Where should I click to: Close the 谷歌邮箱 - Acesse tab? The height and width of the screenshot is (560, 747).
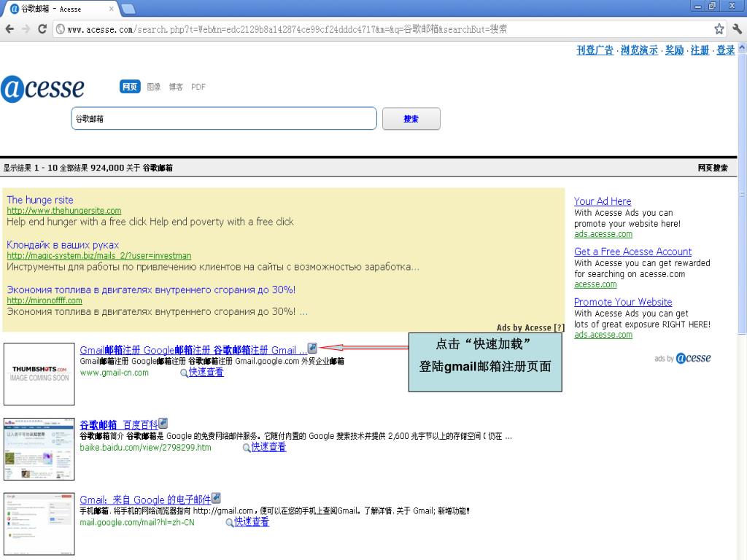[x=112, y=9]
